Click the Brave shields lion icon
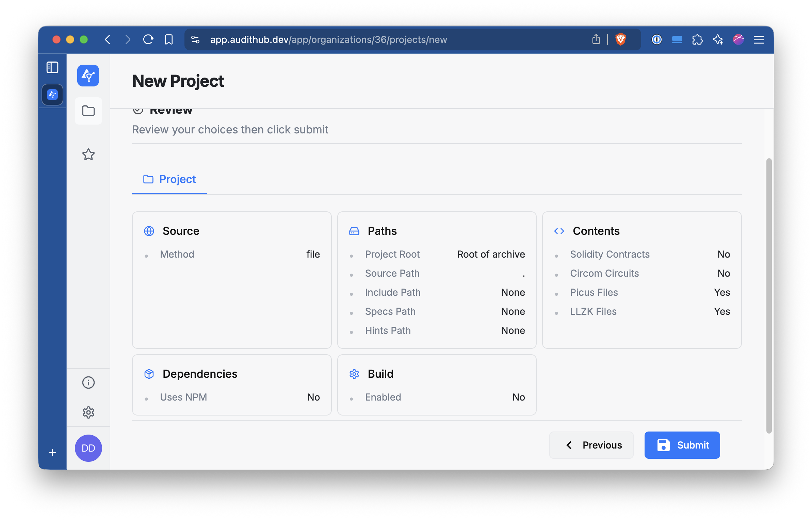This screenshot has width=812, height=520. coord(620,39)
